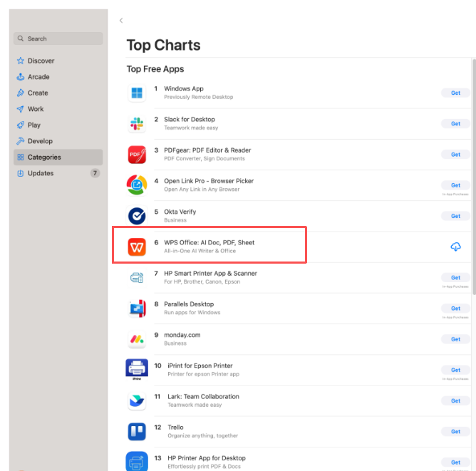Get the Windows App
Image resolution: width=476 pixels, height=471 pixels.
[x=455, y=93]
